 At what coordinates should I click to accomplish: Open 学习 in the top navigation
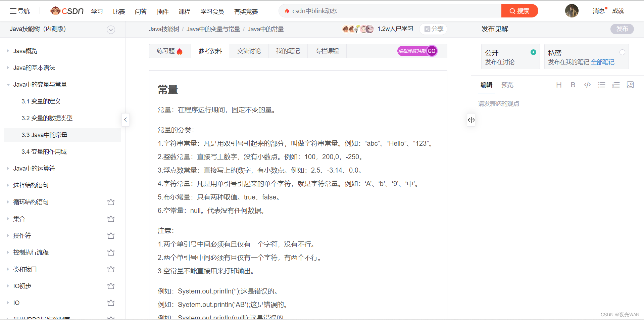[x=97, y=11]
